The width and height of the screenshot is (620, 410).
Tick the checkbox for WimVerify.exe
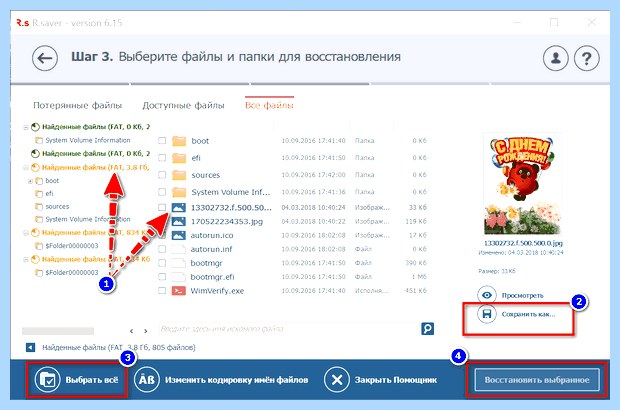pos(162,290)
